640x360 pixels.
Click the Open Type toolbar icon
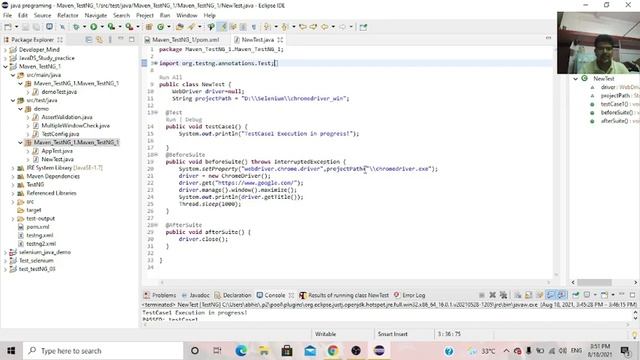tap(180, 27)
